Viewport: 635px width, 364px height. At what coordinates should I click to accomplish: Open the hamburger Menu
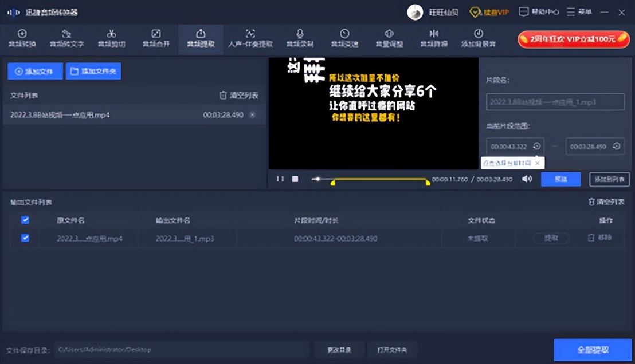click(x=579, y=12)
